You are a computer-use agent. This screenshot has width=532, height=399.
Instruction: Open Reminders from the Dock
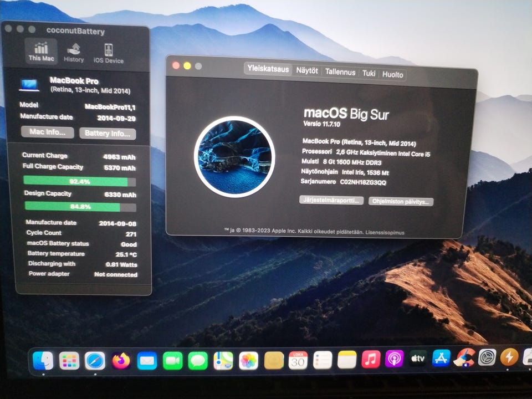pos(323,360)
